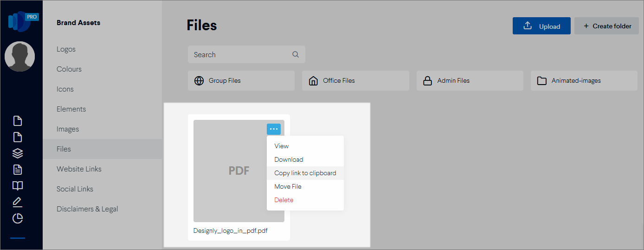Screen dimensions: 644x250
Task: Open the first blank page sidebar icon
Action: [18, 121]
